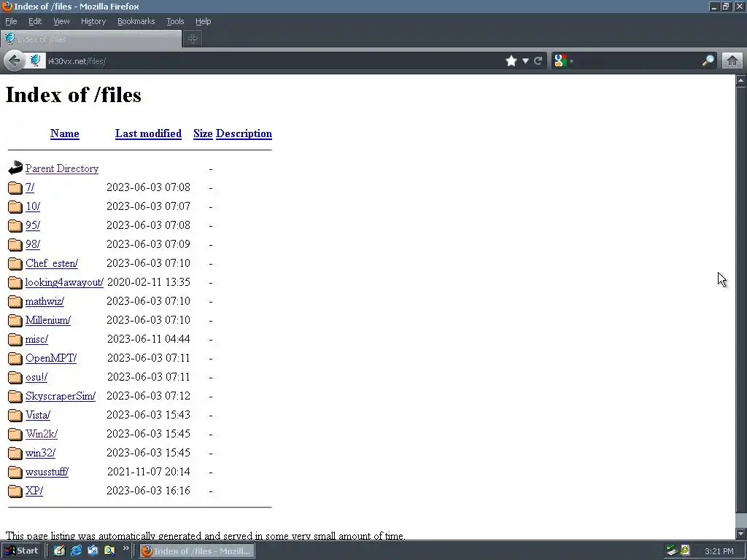This screenshot has width=747, height=560.
Task: Click folder icon beside Vista/
Action: coord(15,415)
